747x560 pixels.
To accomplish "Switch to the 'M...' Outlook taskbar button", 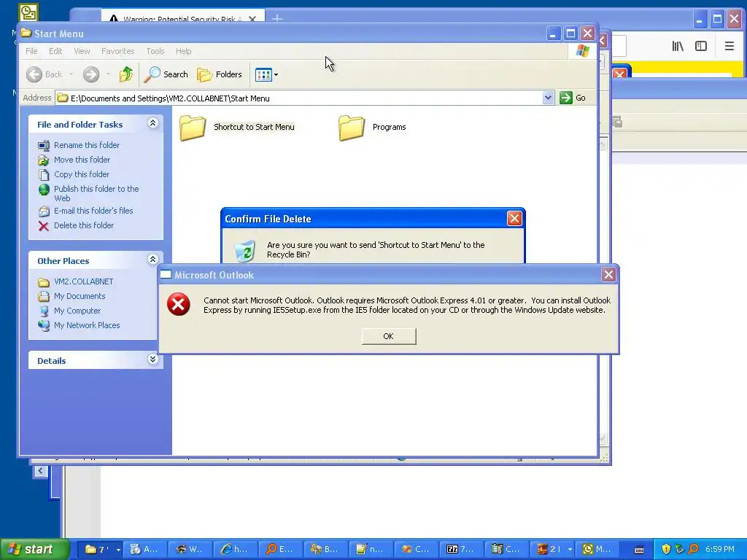I will point(597,549).
